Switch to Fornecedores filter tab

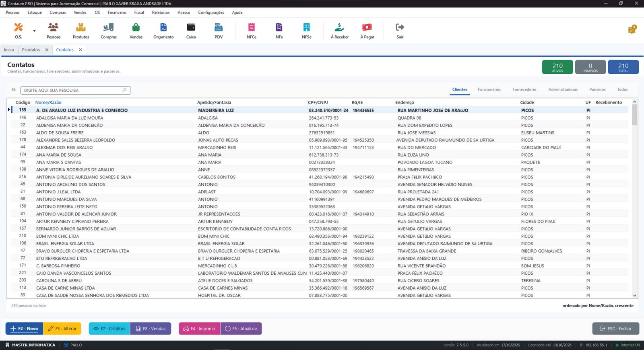point(524,89)
